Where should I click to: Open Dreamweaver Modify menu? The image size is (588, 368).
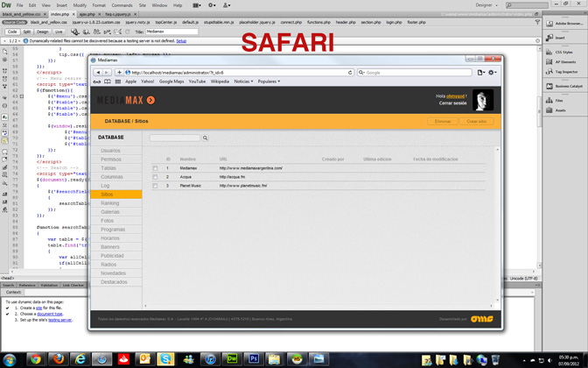point(80,5)
